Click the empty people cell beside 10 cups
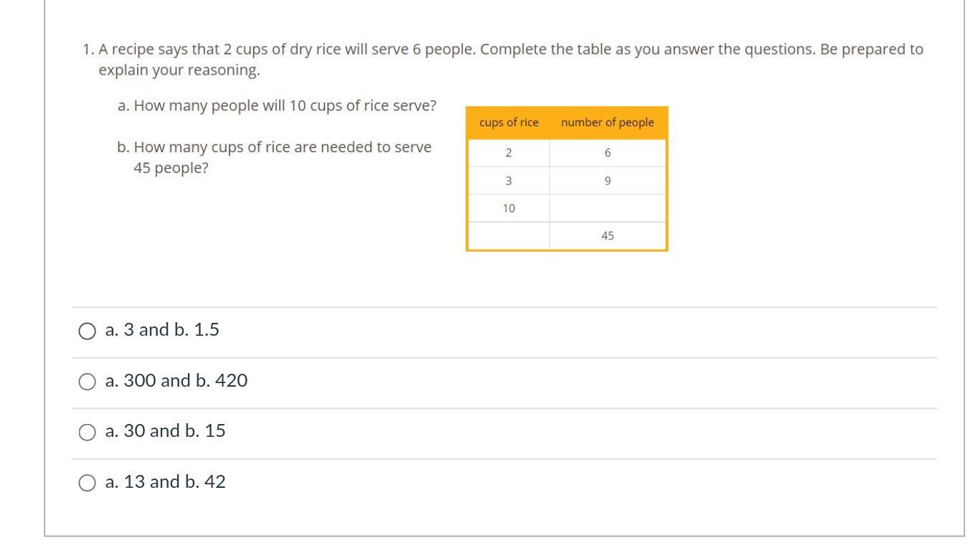Screen dimensions: 980x551 coord(608,208)
